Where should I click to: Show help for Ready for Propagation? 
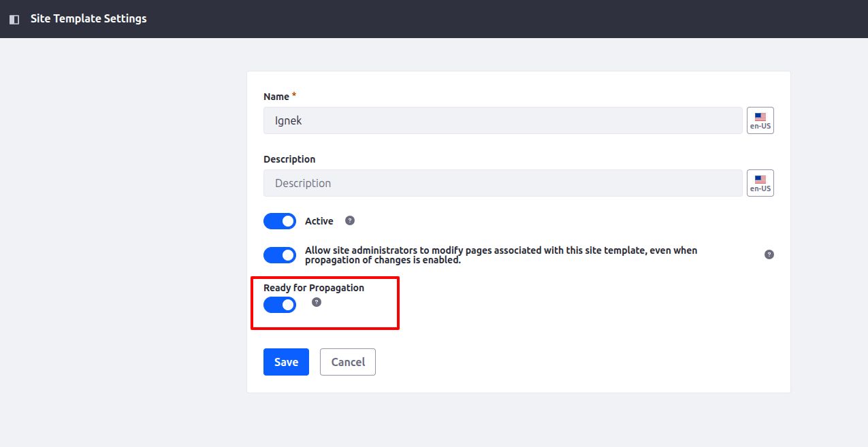[x=317, y=302]
